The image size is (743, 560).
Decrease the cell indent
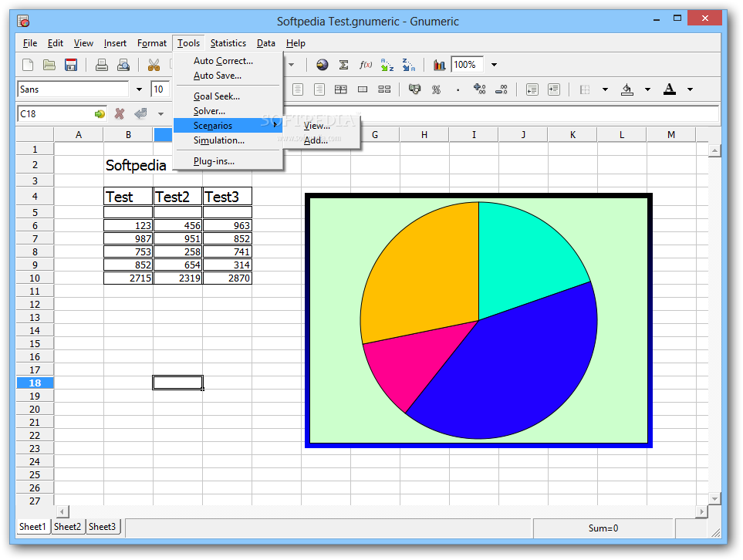coord(532,89)
